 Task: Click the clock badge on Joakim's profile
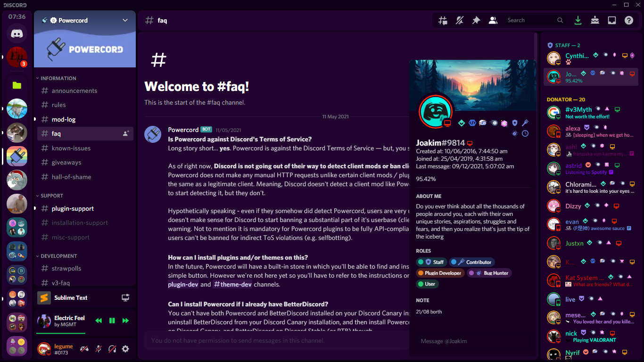[x=525, y=133]
